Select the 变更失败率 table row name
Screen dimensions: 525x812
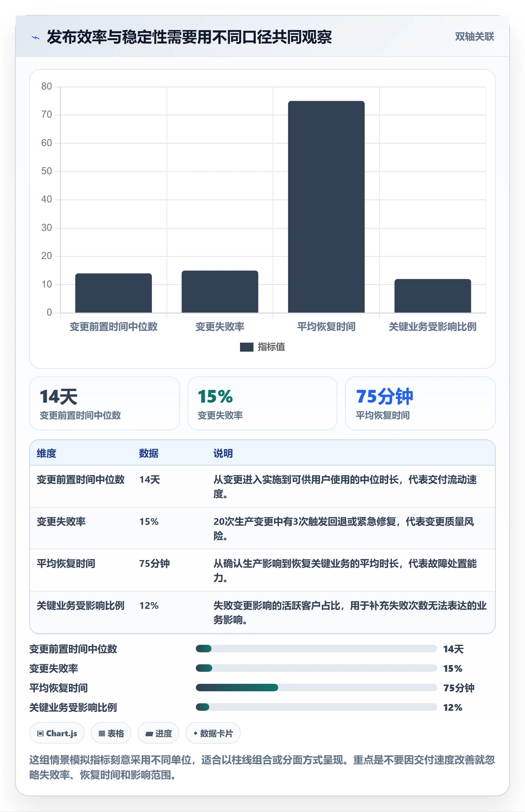(61, 521)
